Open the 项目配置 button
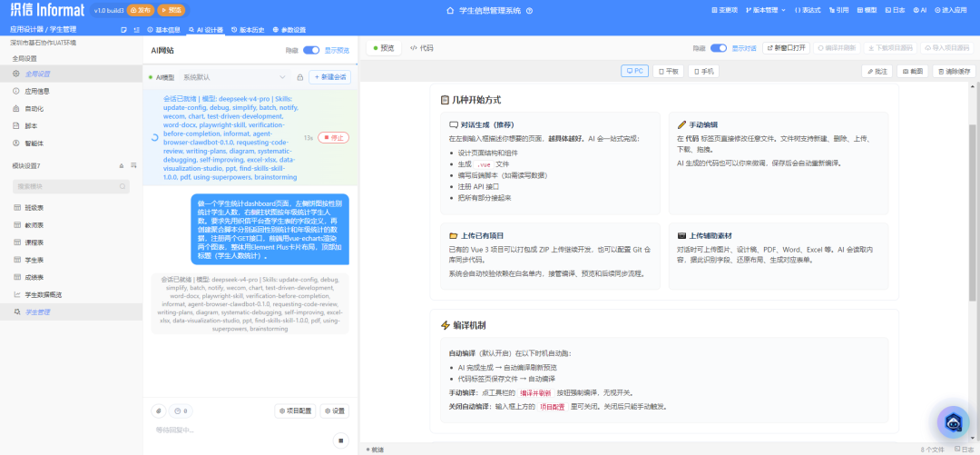 295,410
